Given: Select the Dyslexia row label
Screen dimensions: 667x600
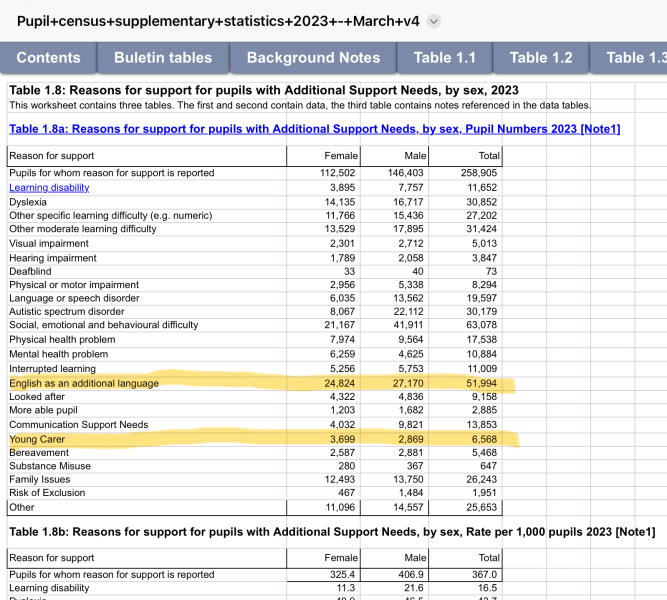Looking at the screenshot, I should pos(28,202).
